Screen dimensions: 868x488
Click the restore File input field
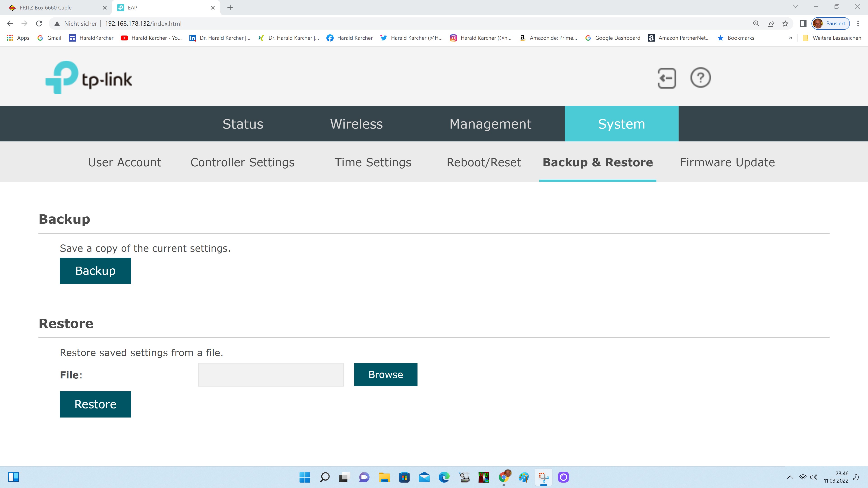[x=271, y=375]
